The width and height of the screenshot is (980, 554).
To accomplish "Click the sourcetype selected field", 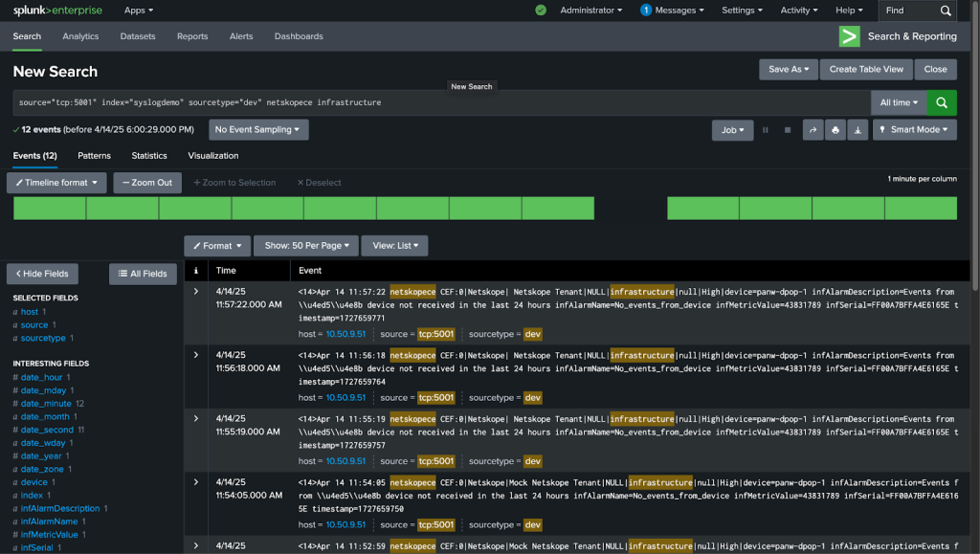I will click(x=43, y=338).
